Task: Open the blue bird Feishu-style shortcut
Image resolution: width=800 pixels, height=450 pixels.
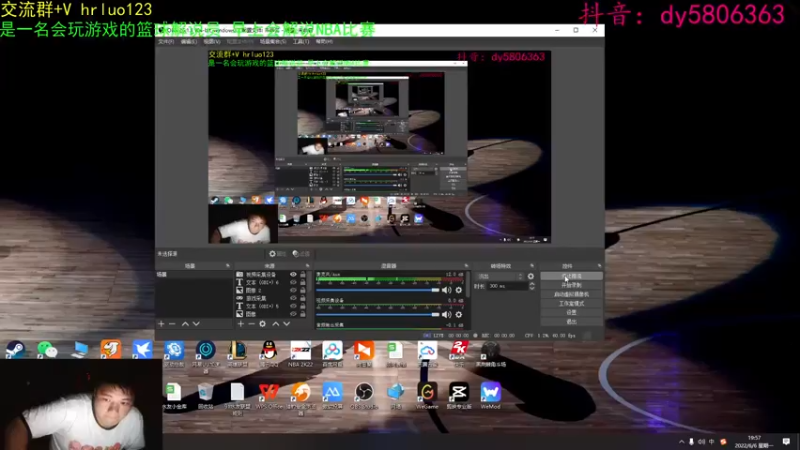Action: pyautogui.click(x=142, y=350)
